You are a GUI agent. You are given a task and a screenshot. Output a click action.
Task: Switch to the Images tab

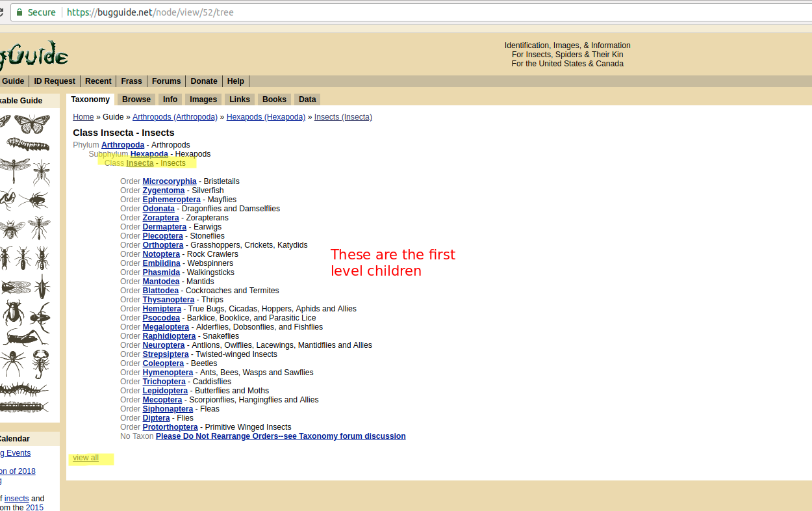click(203, 99)
